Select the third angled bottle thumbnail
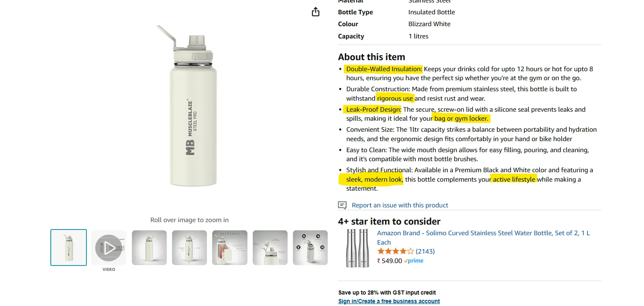The width and height of the screenshot is (644, 306). (149, 247)
